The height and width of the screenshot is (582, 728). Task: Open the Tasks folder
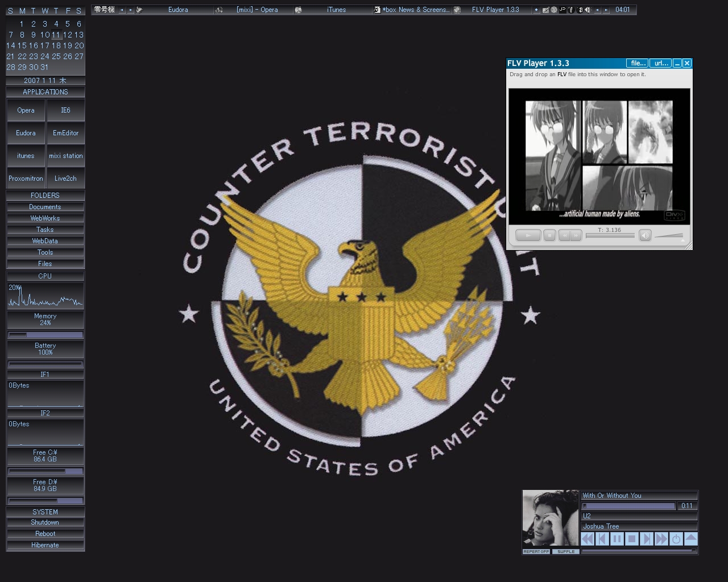click(x=45, y=230)
